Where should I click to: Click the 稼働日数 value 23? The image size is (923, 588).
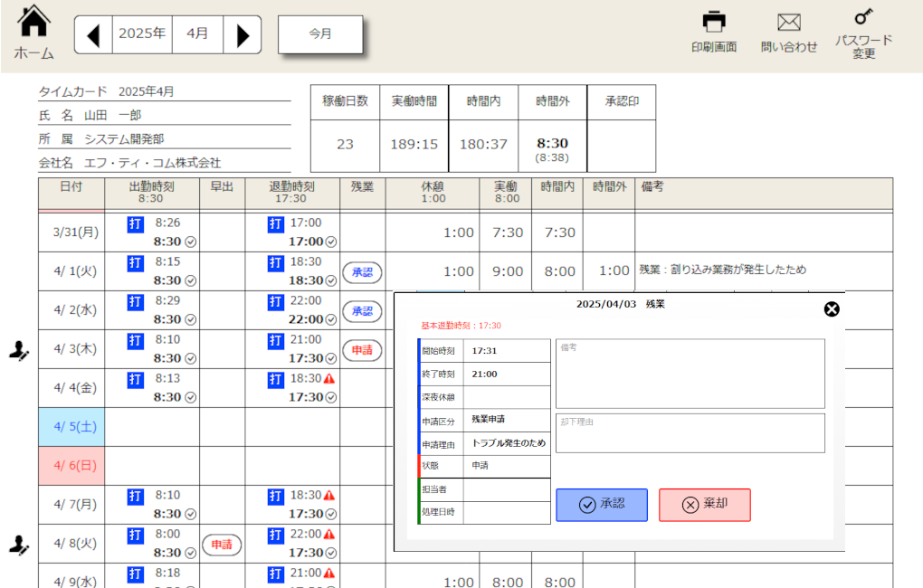coord(345,144)
